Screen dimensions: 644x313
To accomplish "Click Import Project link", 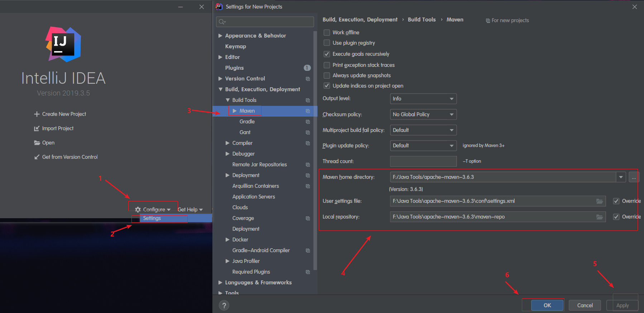I will coord(58,128).
